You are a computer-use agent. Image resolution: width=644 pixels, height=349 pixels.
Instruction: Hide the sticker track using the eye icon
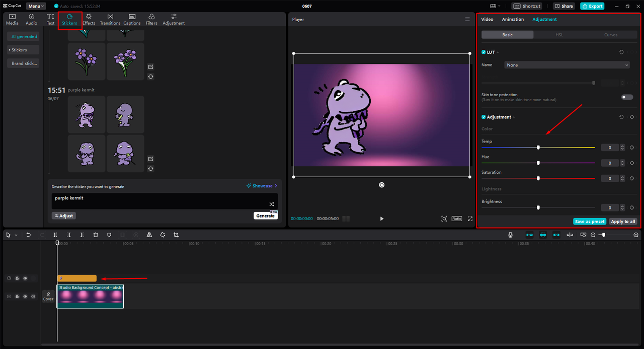(x=25, y=278)
